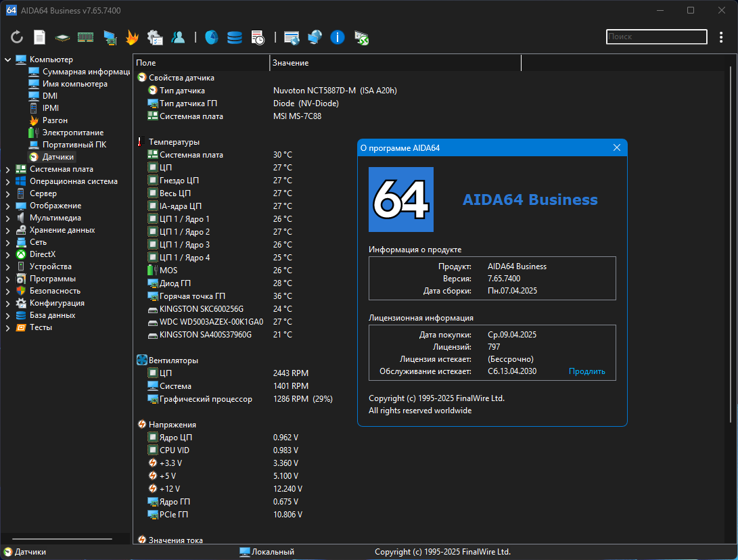
Task: Expand the Сервер tree node
Action: pyautogui.click(x=8, y=194)
